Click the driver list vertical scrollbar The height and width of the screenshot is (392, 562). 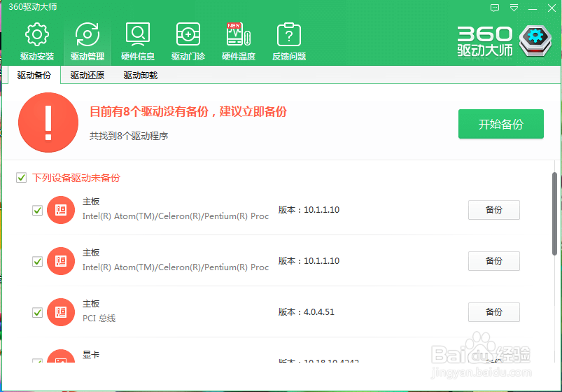tap(554, 213)
